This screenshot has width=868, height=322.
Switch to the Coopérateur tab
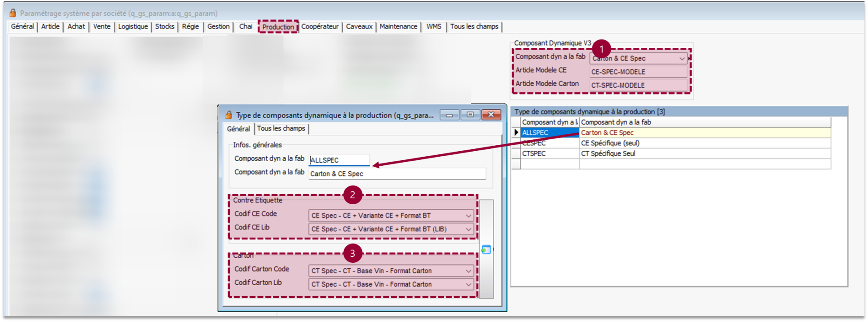point(320,26)
